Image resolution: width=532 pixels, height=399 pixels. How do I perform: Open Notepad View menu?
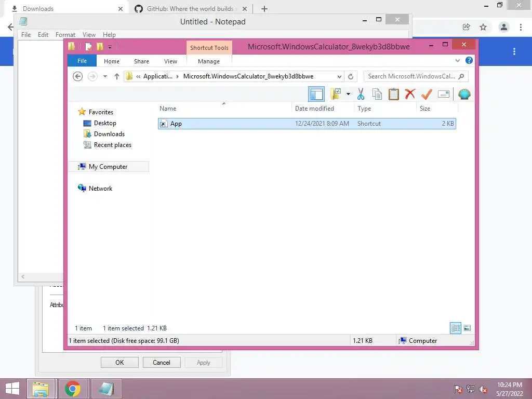89,35
